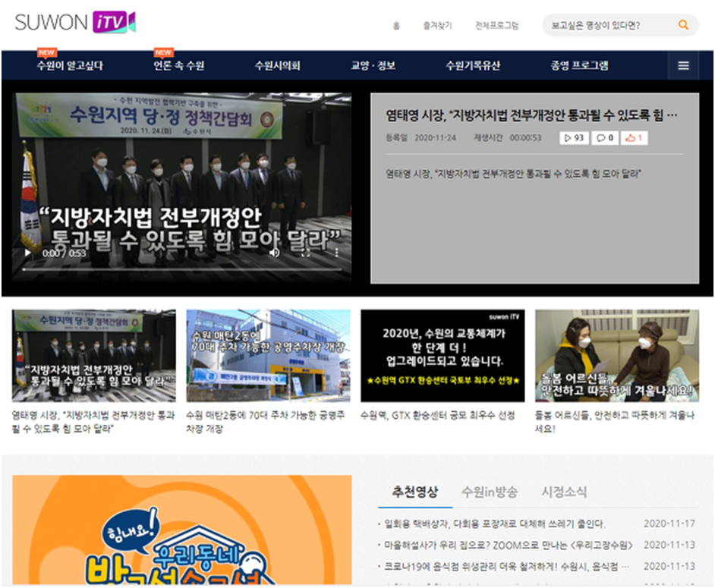Click the thumbs-up like 1 badge
The width and height of the screenshot is (715, 588).
[634, 137]
